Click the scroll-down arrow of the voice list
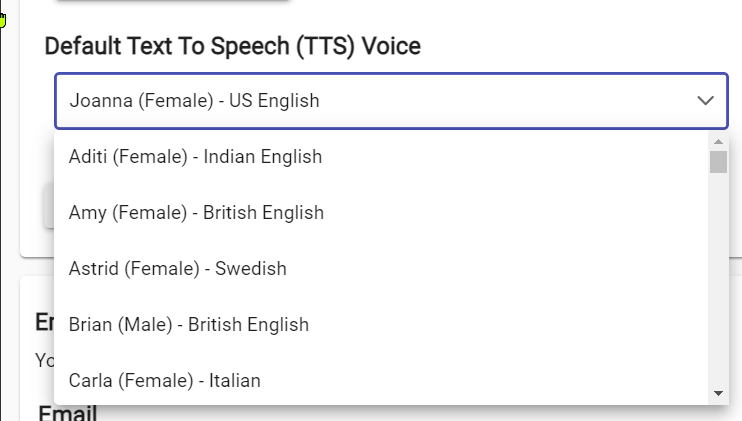Screen dimensions: 742x421 718,393
